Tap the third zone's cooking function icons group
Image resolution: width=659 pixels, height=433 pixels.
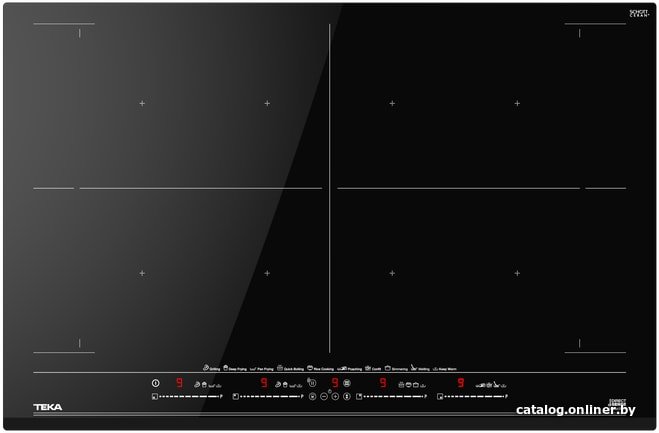[x=412, y=385]
